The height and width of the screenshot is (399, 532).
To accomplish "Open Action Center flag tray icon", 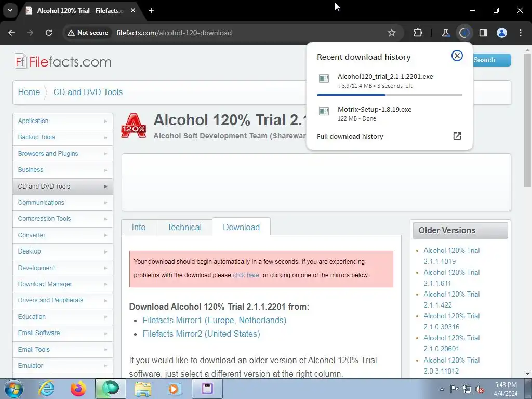I will [x=454, y=389].
